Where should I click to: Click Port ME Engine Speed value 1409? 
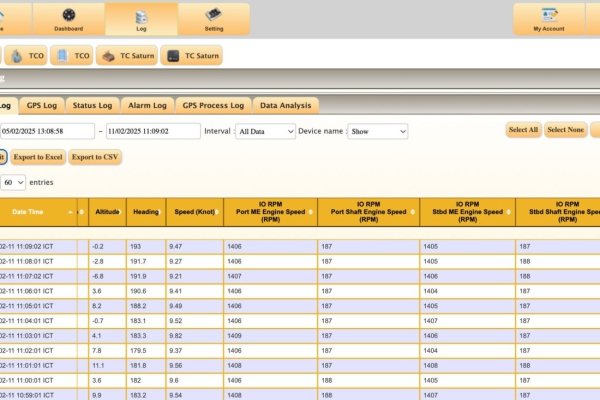pos(234,336)
